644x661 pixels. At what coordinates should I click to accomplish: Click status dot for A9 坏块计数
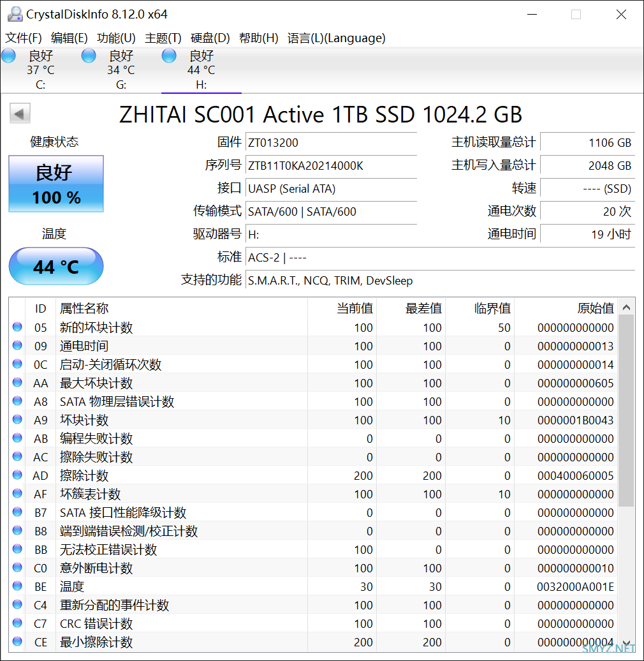click(x=17, y=419)
